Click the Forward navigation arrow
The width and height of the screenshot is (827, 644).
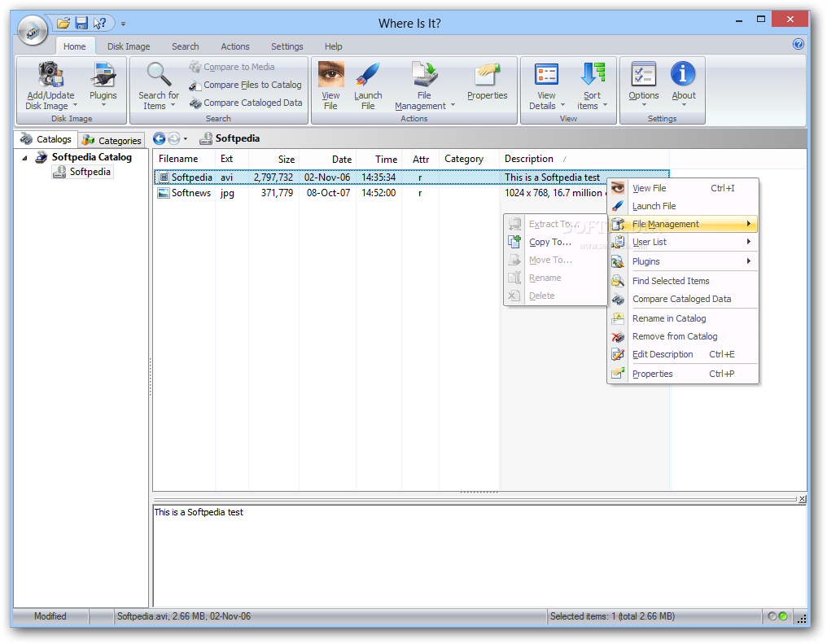[x=173, y=138]
